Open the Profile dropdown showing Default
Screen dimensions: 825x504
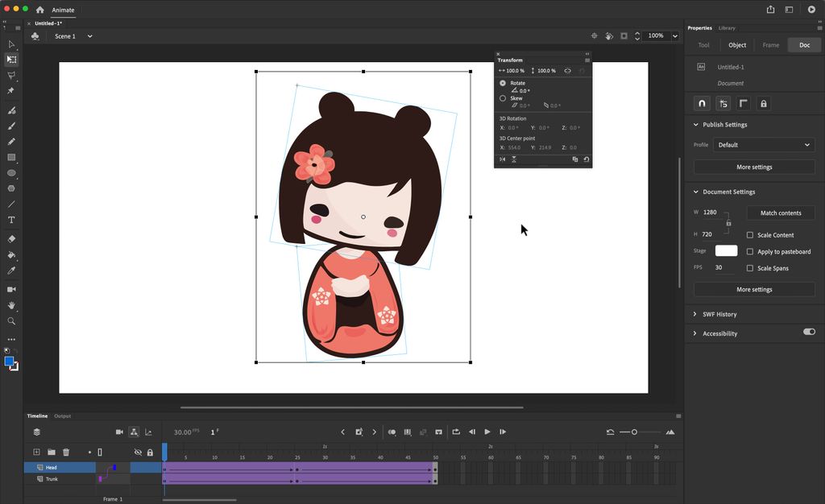coord(763,145)
